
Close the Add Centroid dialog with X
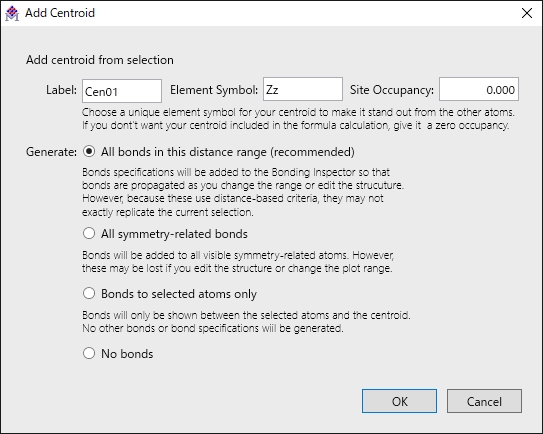[x=527, y=13]
